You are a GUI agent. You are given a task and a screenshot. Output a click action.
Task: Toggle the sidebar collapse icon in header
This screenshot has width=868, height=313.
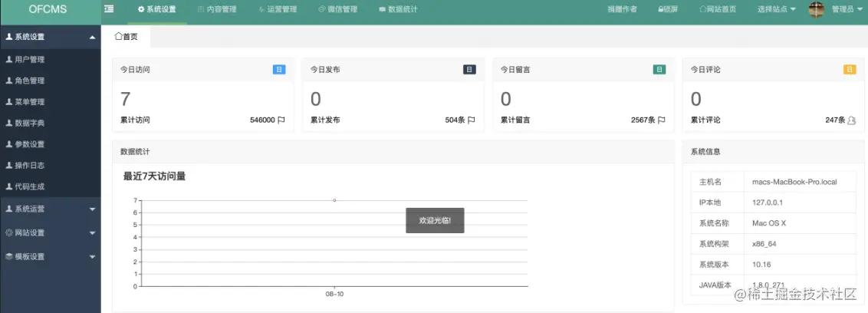point(109,9)
